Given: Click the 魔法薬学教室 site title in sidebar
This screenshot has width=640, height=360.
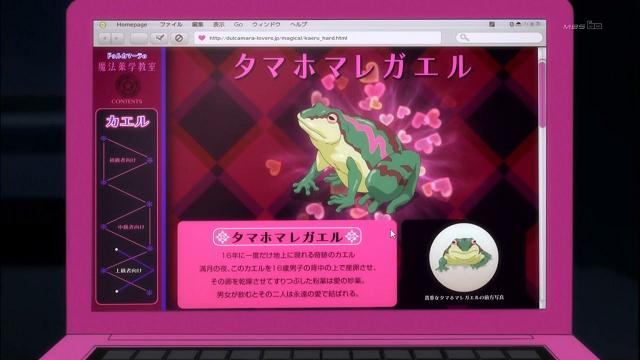Looking at the screenshot, I should (127, 67).
